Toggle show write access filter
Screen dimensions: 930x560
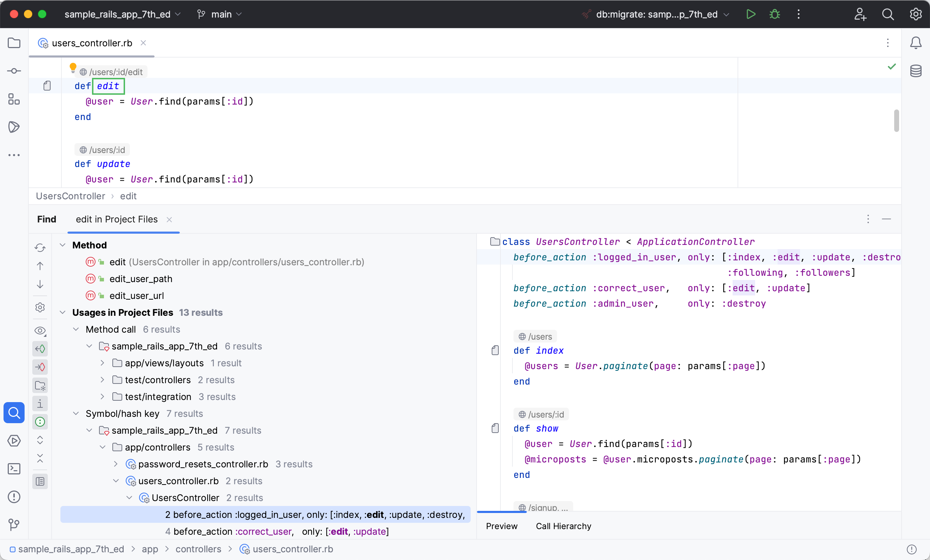coord(40,367)
